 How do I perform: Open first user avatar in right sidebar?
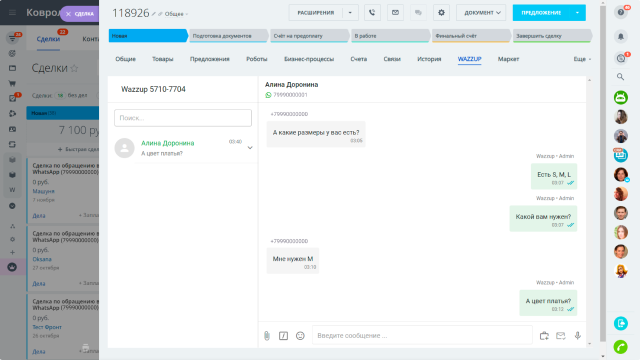(621, 117)
